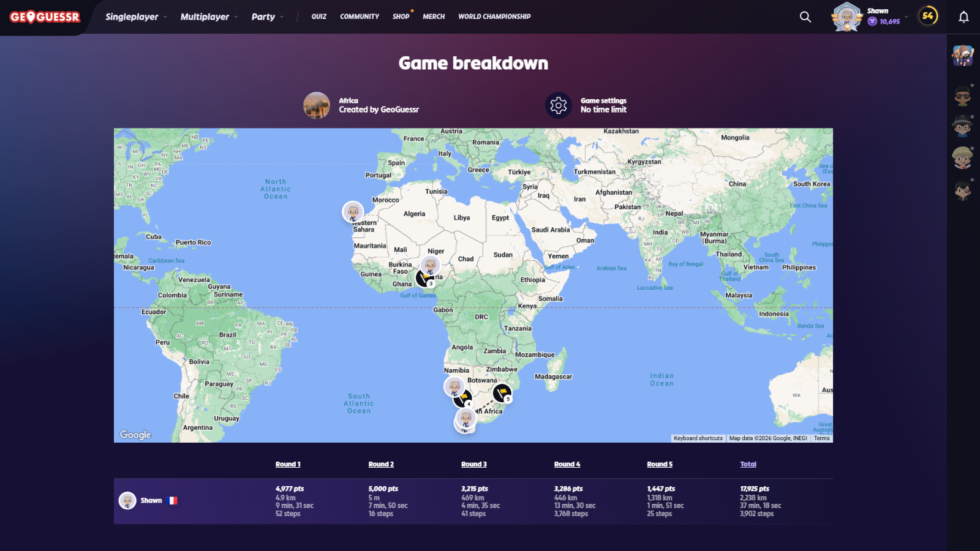Click the level 54 badge
Viewport: 980px width, 551px height.
928,16
